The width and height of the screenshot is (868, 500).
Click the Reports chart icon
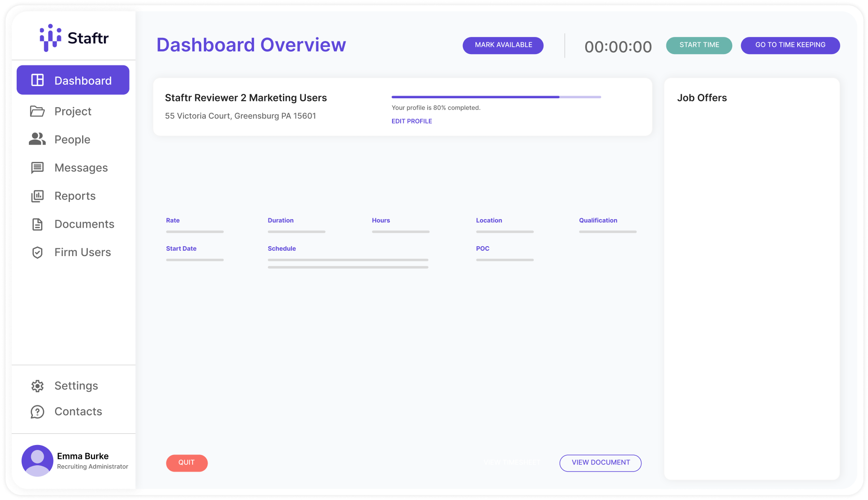37,196
